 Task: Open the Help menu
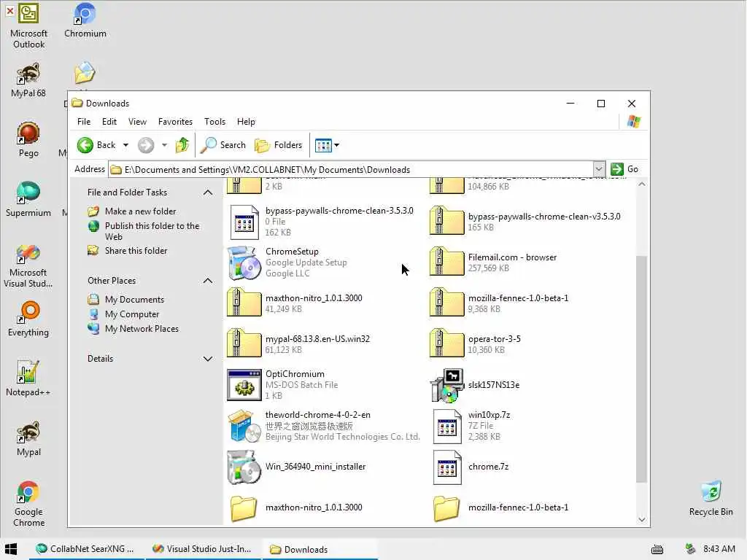click(x=246, y=122)
